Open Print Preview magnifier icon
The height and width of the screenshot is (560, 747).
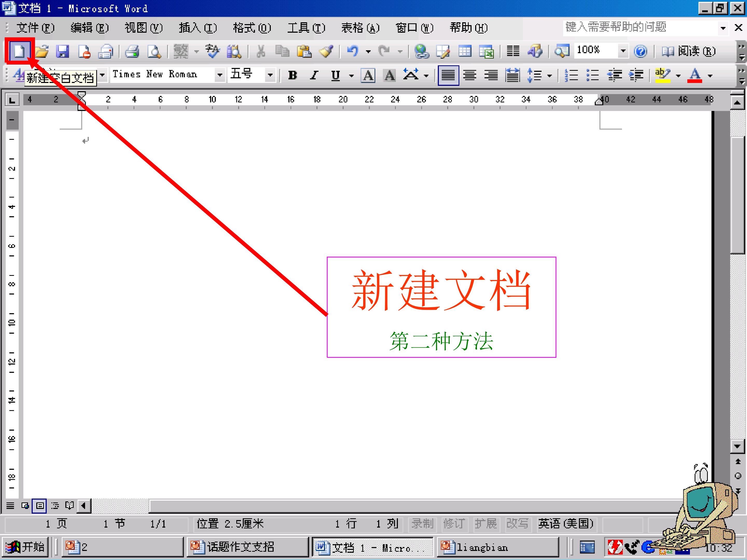click(x=154, y=51)
